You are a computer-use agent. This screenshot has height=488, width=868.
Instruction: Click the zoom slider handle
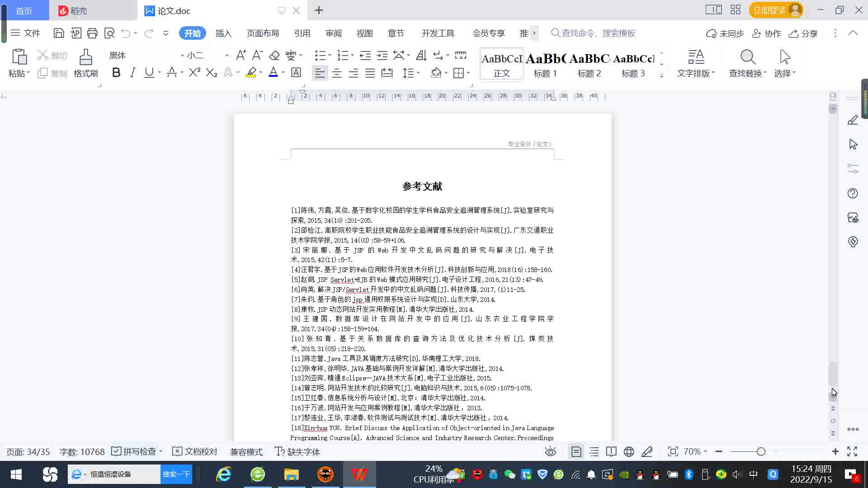click(x=761, y=451)
